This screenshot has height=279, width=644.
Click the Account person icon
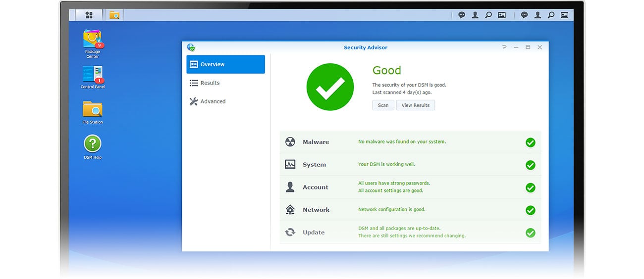[x=290, y=187]
